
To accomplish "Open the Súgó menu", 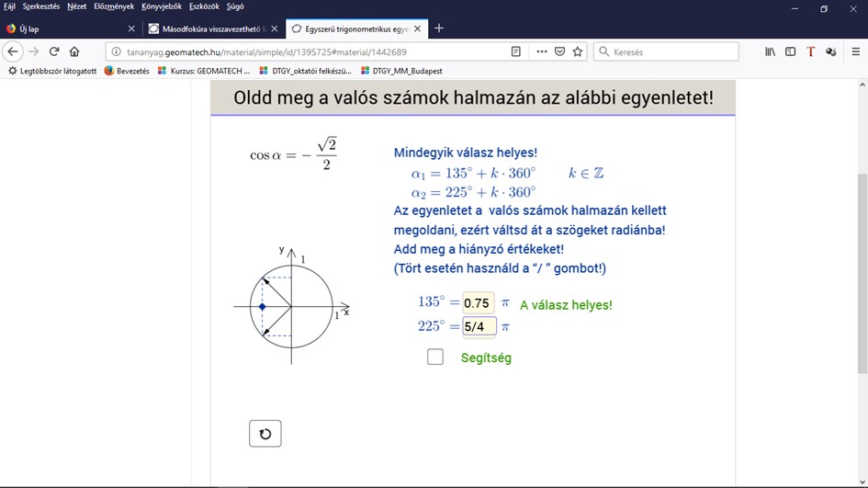I will tap(235, 6).
